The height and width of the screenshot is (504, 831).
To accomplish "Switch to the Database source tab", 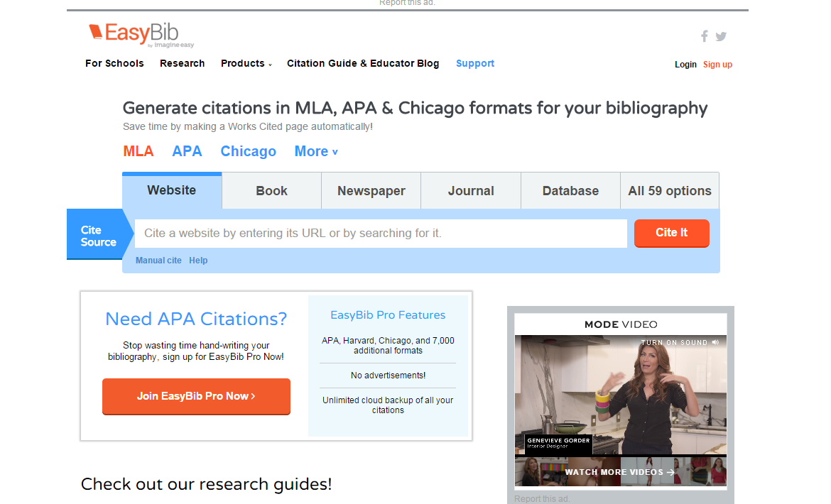I will 570,190.
